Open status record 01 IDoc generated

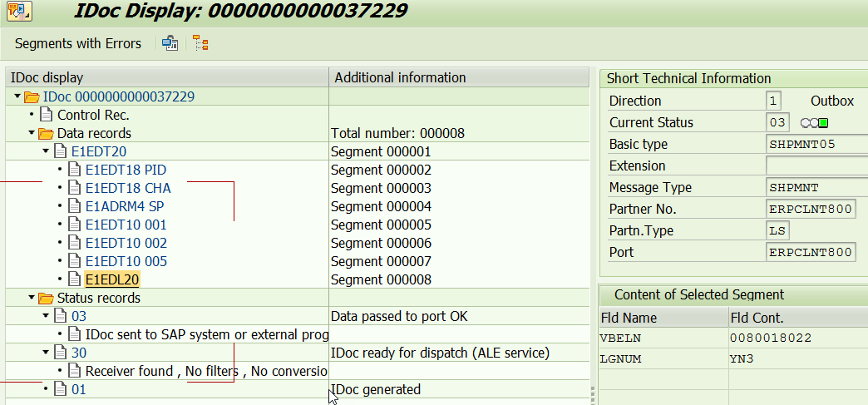click(79, 389)
